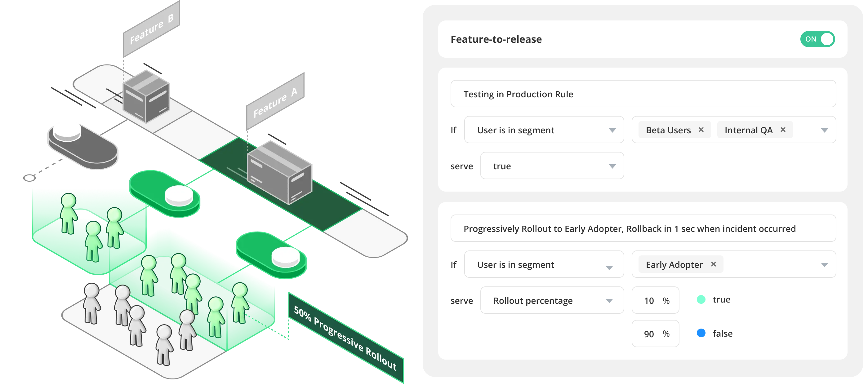Expand the Early Adopter segment selector arrow
The height and width of the screenshot is (385, 868).
tap(824, 265)
